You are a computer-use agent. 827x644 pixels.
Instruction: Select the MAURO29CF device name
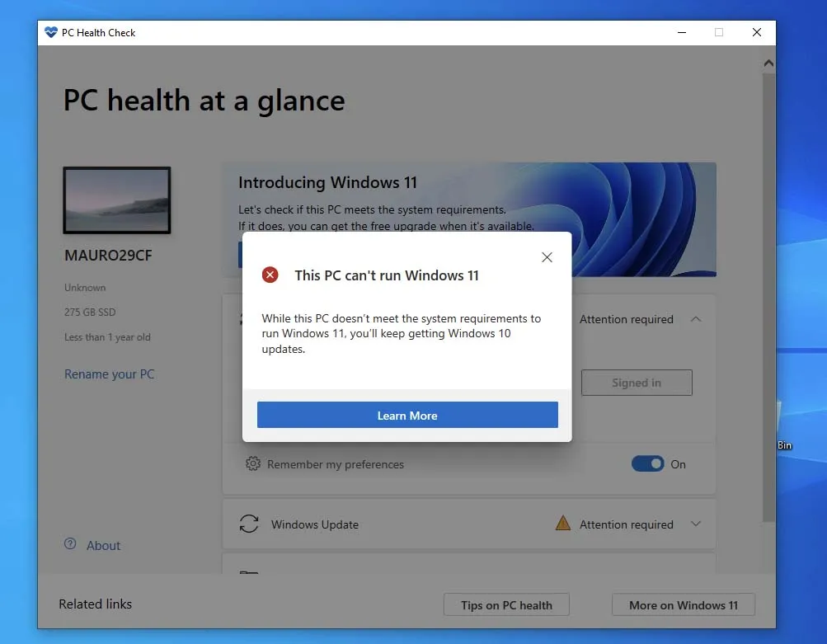[x=108, y=256]
